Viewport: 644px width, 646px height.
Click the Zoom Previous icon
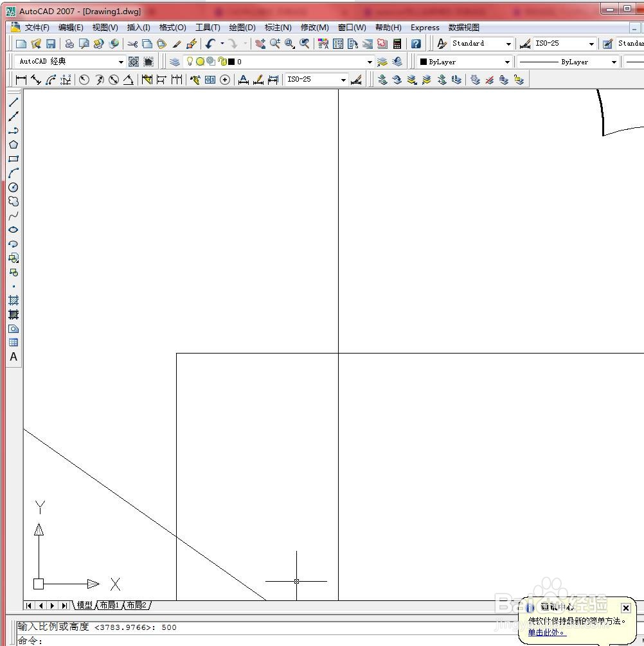305,44
